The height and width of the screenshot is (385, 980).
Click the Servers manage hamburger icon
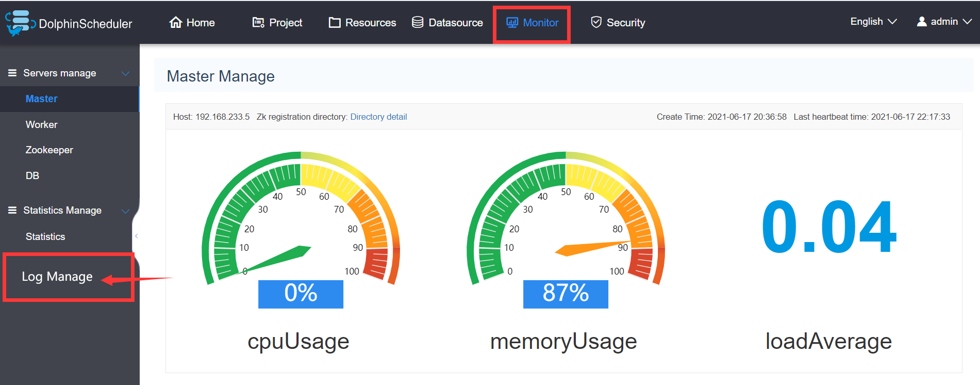[x=12, y=73]
